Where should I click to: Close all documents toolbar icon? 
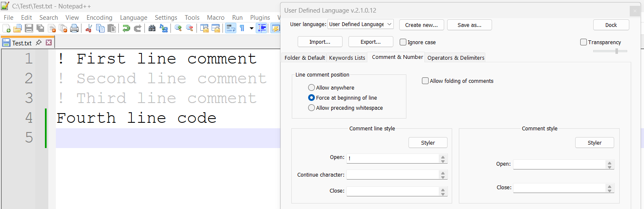coord(63,29)
